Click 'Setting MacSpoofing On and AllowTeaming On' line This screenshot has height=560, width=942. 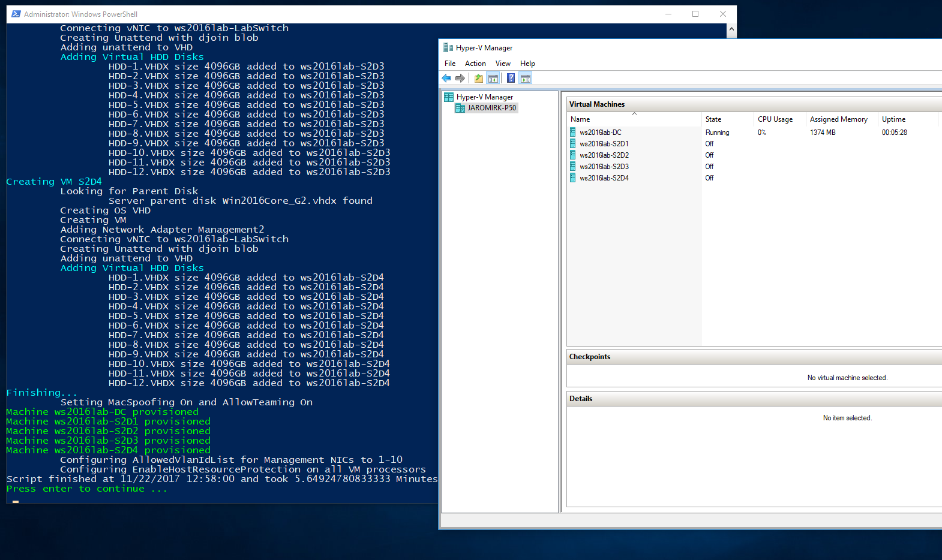tap(187, 402)
